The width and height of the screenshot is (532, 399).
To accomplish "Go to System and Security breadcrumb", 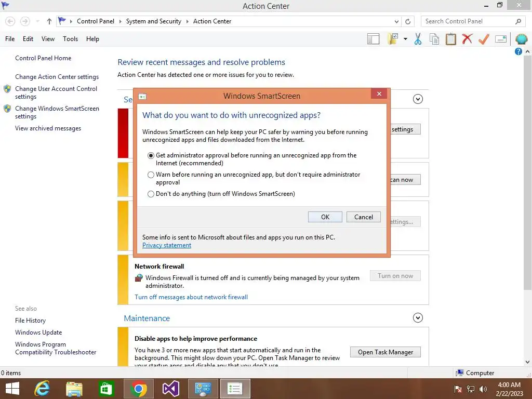I will click(x=154, y=21).
